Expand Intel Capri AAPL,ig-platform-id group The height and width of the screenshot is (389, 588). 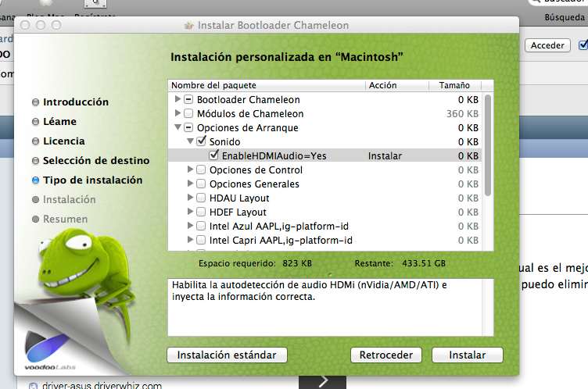(191, 240)
